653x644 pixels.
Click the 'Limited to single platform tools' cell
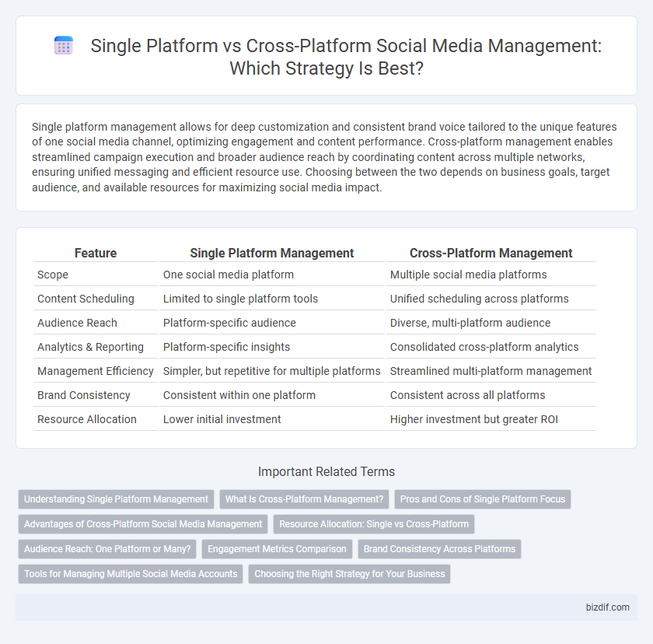click(240, 299)
